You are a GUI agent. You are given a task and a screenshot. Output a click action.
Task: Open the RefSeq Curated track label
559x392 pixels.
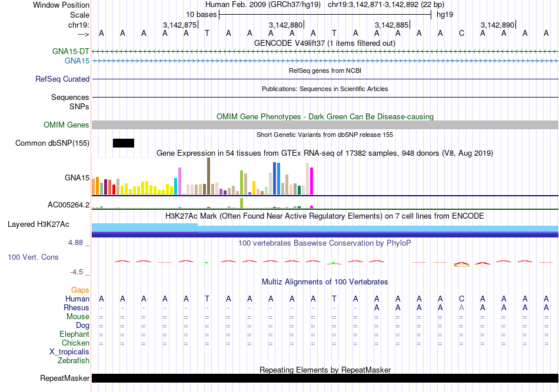pos(62,79)
